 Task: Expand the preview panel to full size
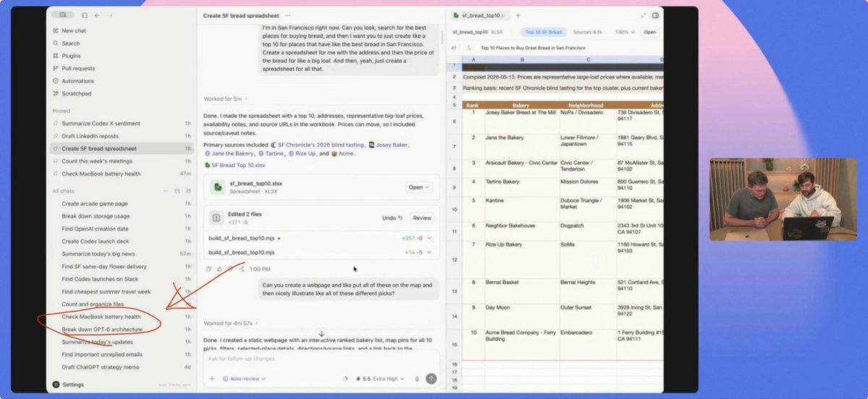pyautogui.click(x=643, y=15)
